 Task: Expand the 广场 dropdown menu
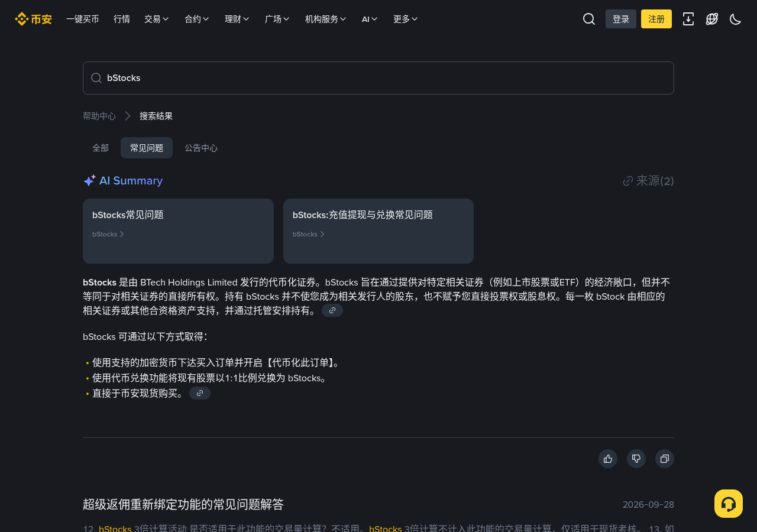click(x=277, y=19)
